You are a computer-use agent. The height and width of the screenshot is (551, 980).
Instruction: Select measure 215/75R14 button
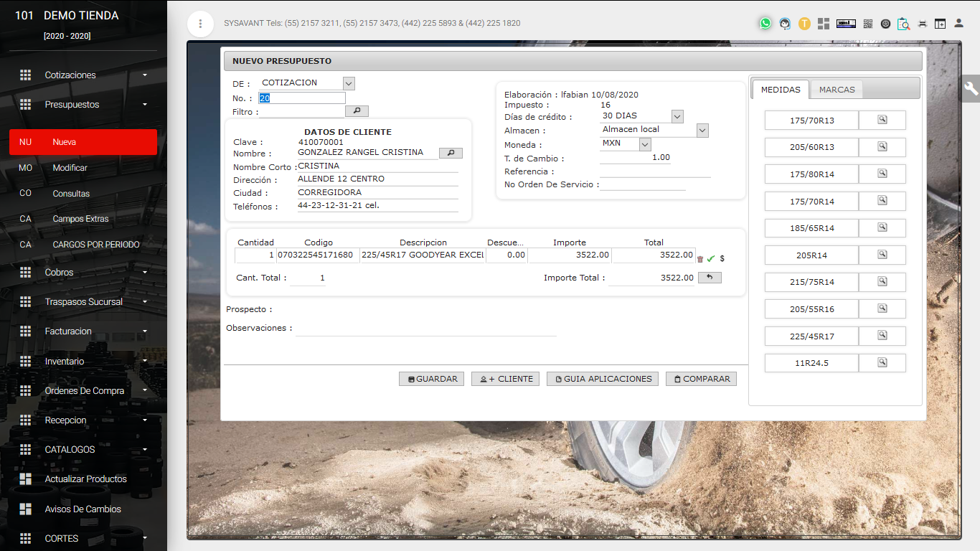coord(811,282)
